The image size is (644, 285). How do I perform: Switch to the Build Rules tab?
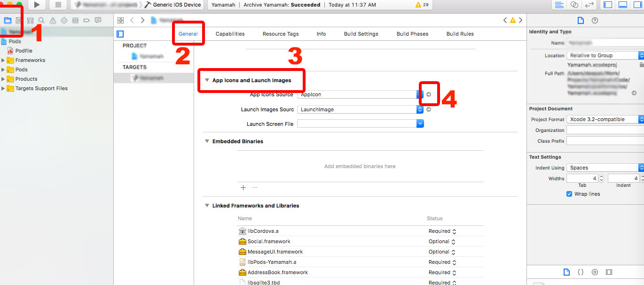[460, 34]
